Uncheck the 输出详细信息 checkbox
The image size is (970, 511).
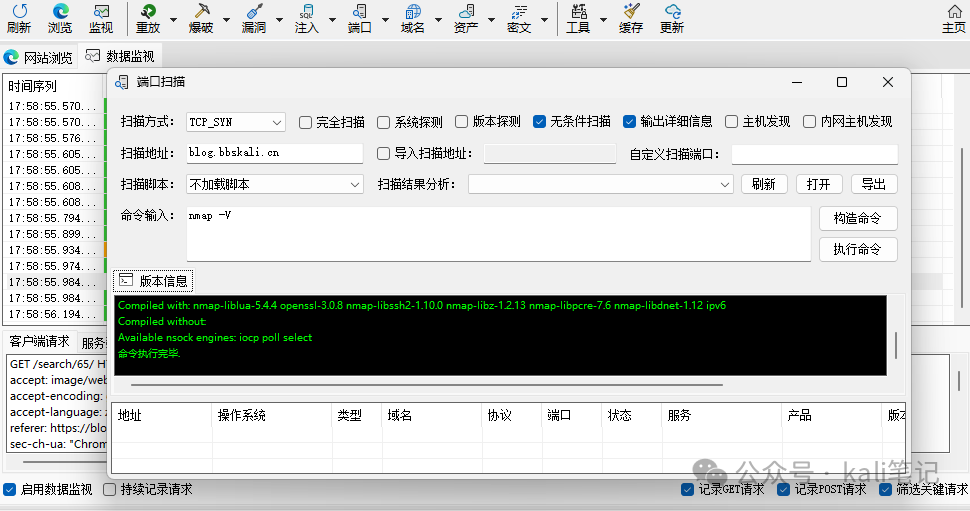tap(630, 121)
